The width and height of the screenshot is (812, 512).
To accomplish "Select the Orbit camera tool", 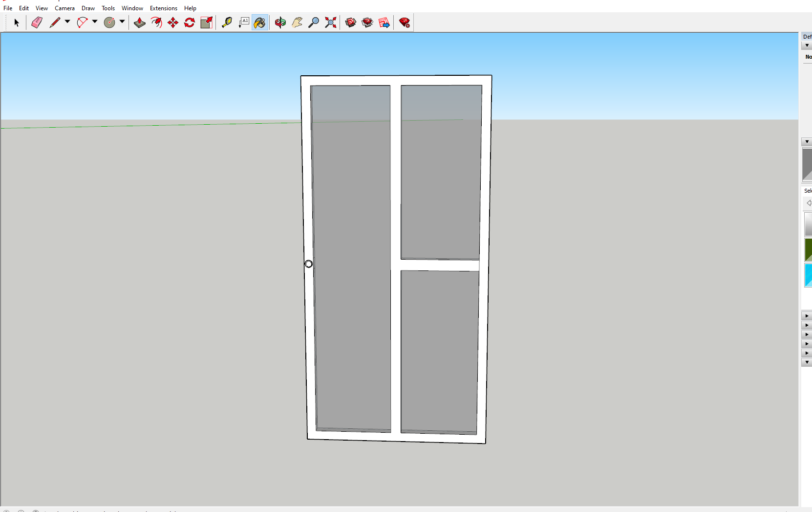I will (x=280, y=22).
